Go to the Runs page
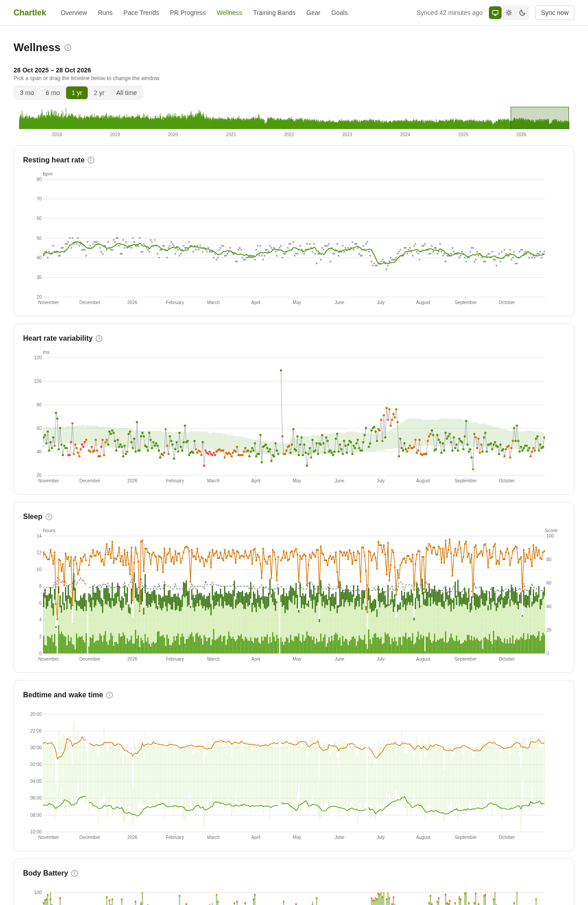This screenshot has height=905, width=588. tap(105, 13)
